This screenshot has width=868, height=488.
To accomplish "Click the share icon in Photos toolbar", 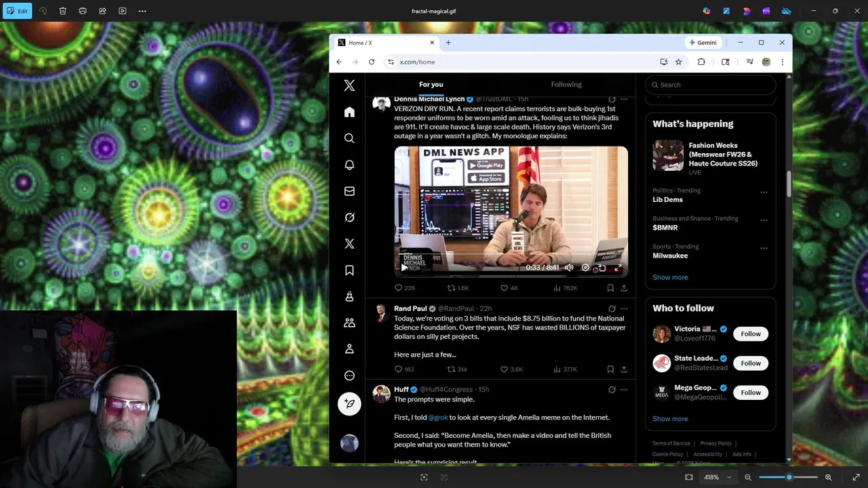I will (x=102, y=11).
